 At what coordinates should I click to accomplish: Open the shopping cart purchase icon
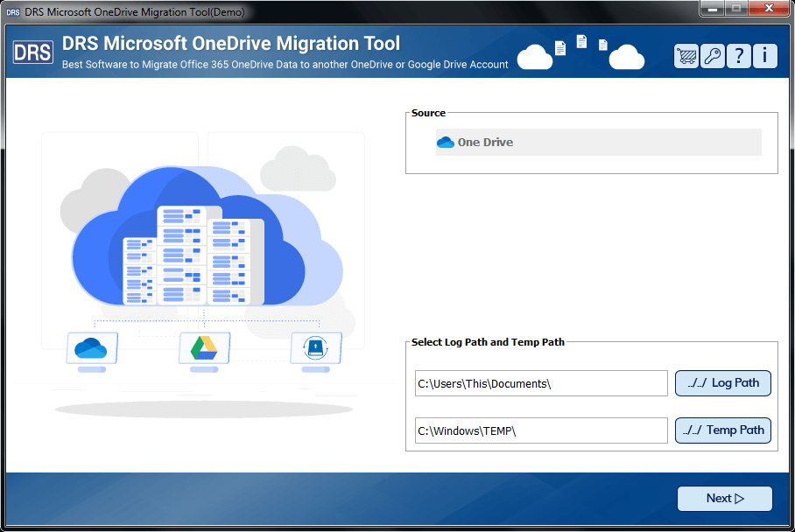[x=686, y=55]
